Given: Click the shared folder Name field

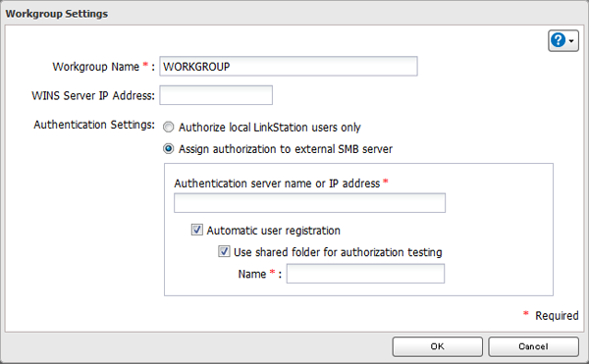Looking at the screenshot, I should (365, 274).
